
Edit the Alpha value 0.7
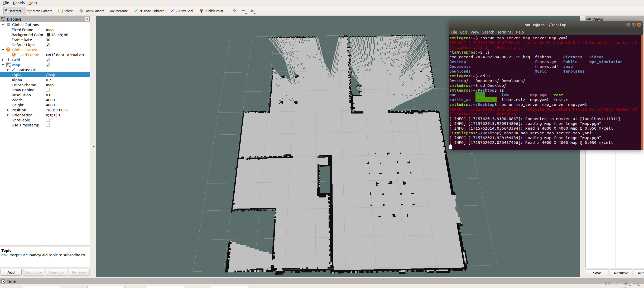[68, 80]
